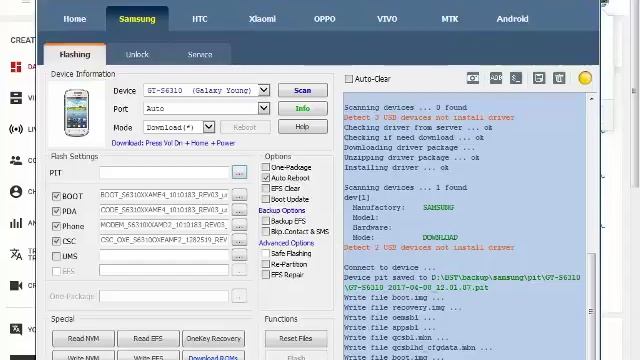Click the Read NVM button
The height and width of the screenshot is (360, 640).
(83, 338)
